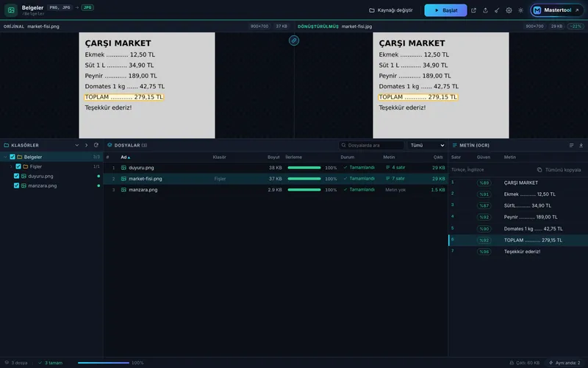The height and width of the screenshot is (368, 588).
Task: Sort by Ad column header
Action: coord(125,158)
